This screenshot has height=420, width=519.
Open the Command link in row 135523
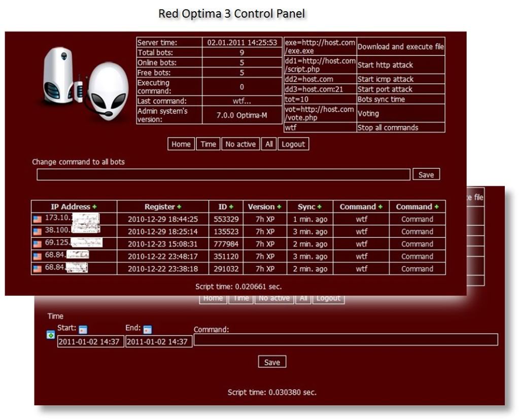point(417,231)
